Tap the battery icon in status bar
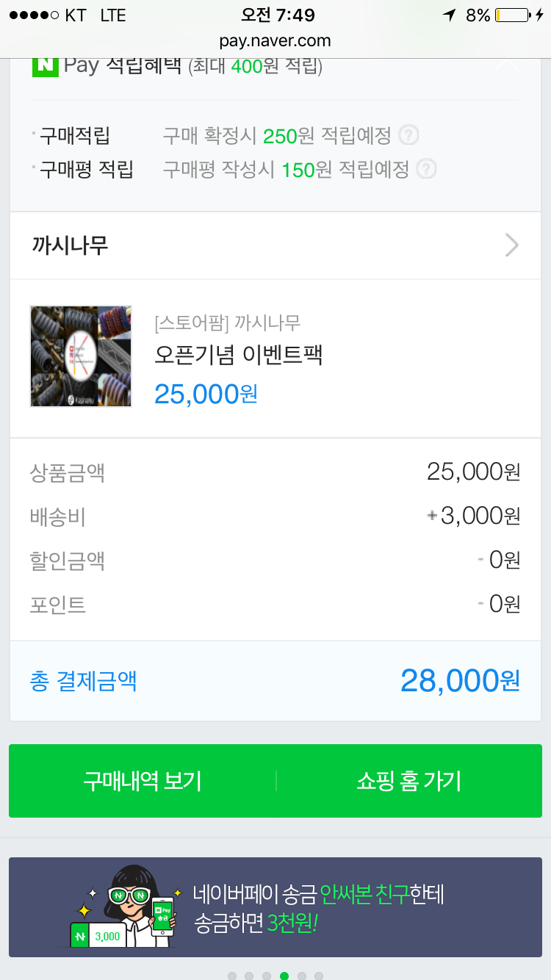 (x=512, y=15)
